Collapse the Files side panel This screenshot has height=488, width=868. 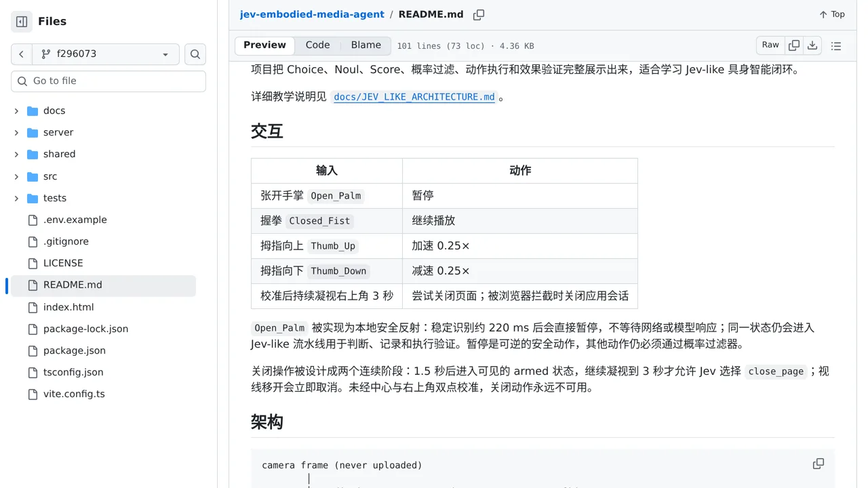click(22, 22)
